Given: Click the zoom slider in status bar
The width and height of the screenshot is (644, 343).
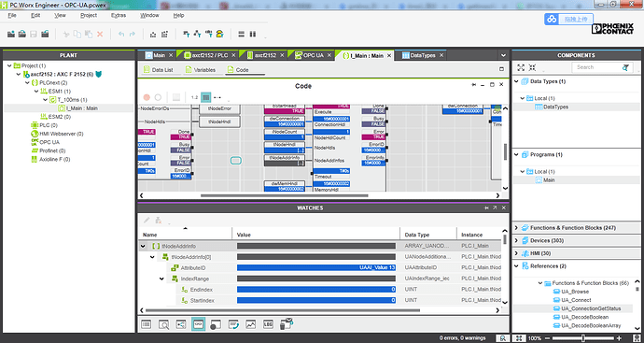Looking at the screenshot, I should point(583,338).
